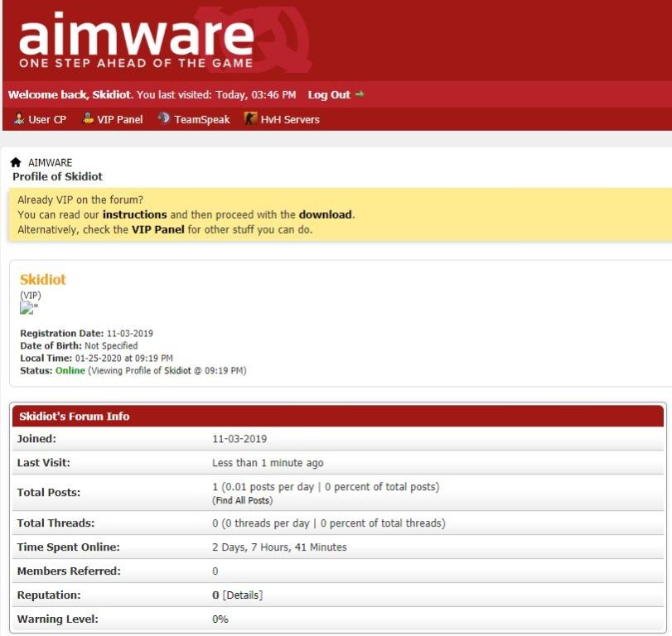Click the User CP person icon
Image resolution: width=672 pixels, height=636 pixels.
(19, 119)
